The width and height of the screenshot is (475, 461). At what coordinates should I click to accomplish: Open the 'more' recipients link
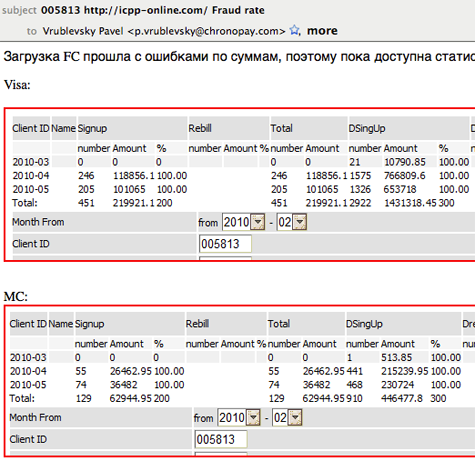pyautogui.click(x=322, y=31)
